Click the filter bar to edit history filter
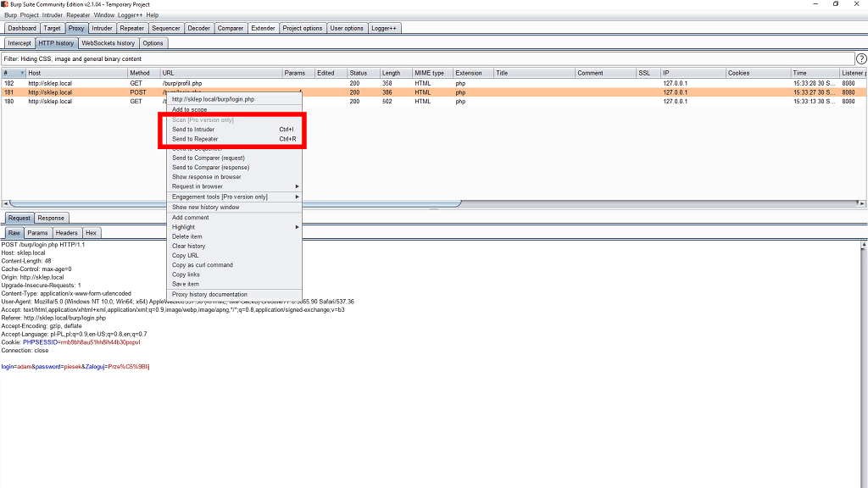Image resolution: width=868 pixels, height=488 pixels. point(428,58)
